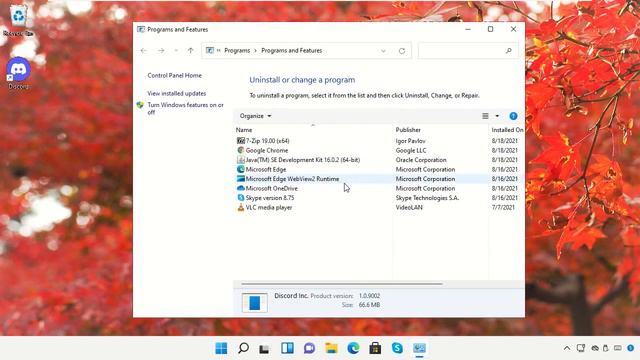This screenshot has height=360, width=640.
Task: Click the 7/7/2021 install date
Action: tap(503, 207)
